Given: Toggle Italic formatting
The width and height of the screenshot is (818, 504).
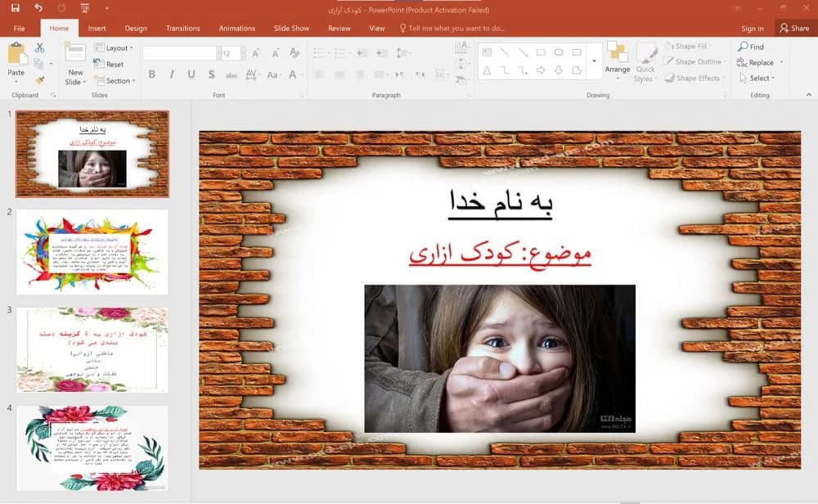Looking at the screenshot, I should pyautogui.click(x=172, y=74).
